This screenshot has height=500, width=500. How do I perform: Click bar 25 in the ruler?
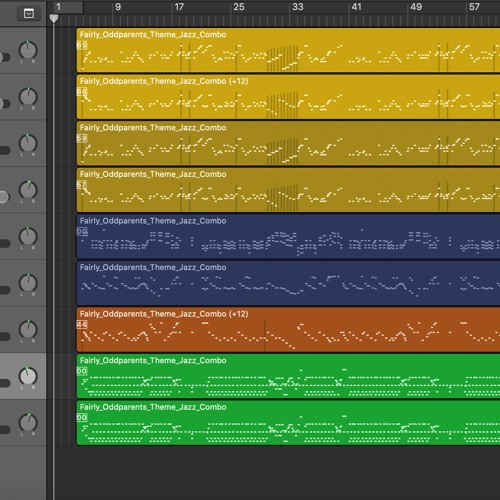tap(239, 7)
